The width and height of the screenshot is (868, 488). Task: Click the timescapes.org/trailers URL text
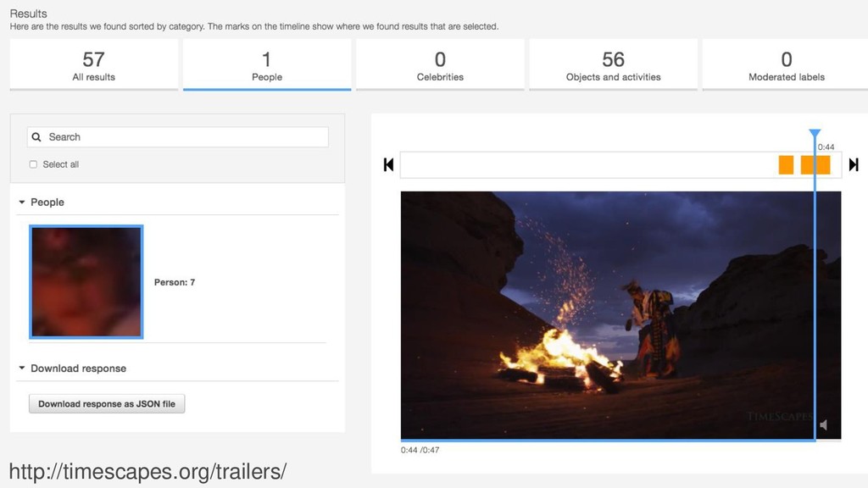pos(147,471)
